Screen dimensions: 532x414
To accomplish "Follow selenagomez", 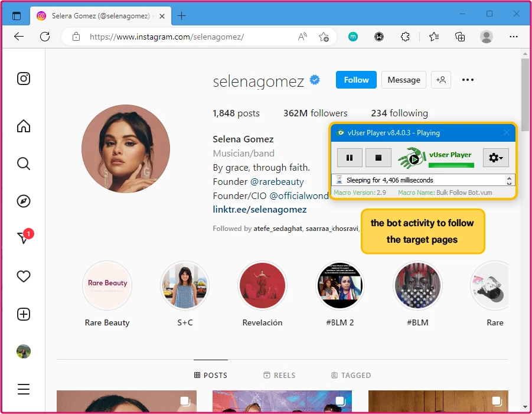I will coord(356,80).
